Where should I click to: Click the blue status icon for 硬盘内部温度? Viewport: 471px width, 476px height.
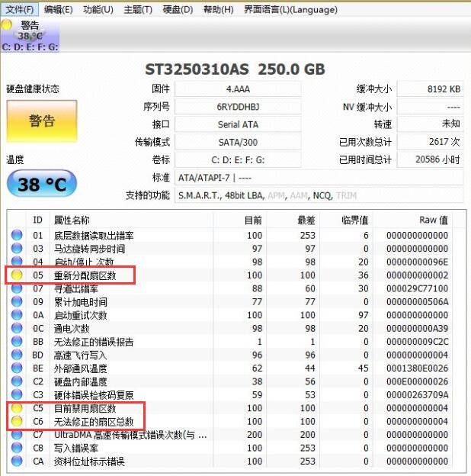(x=17, y=381)
